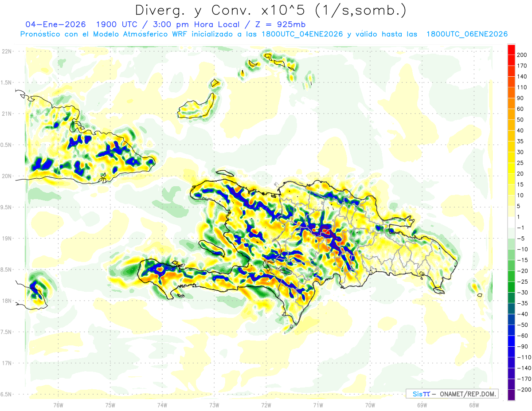The width and height of the screenshot is (532, 411).
Task: Click the '-110' color bar value
Action: pos(524,357)
